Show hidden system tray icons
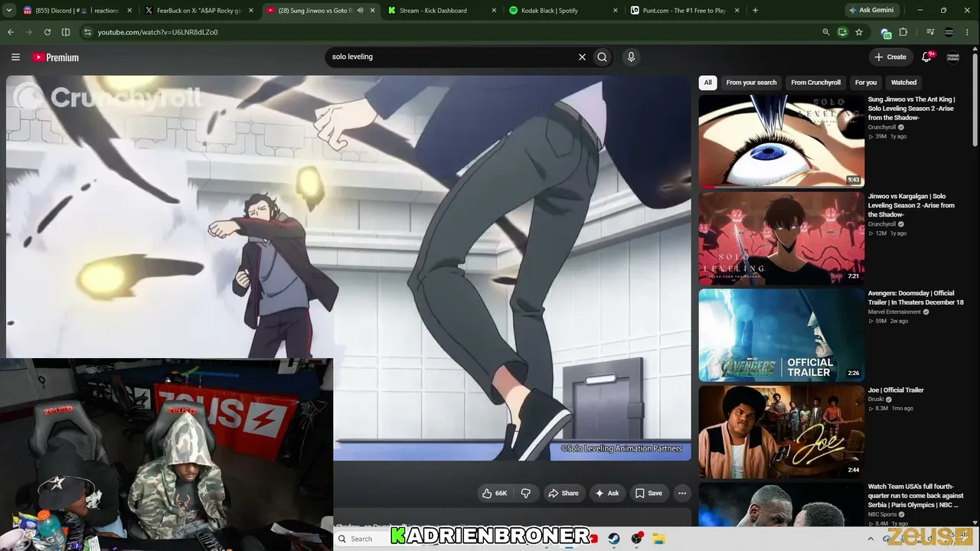Image resolution: width=980 pixels, height=551 pixels. click(x=871, y=539)
